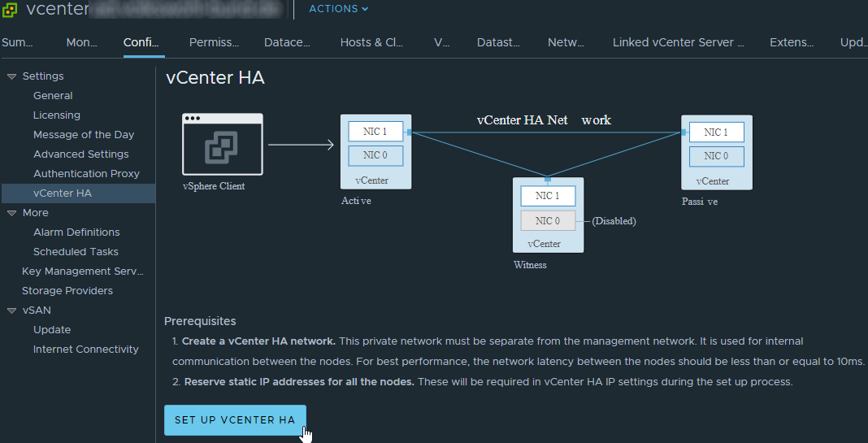Click the vSphere Client window icon in diagram
This screenshot has width=868, height=443.
tap(223, 145)
